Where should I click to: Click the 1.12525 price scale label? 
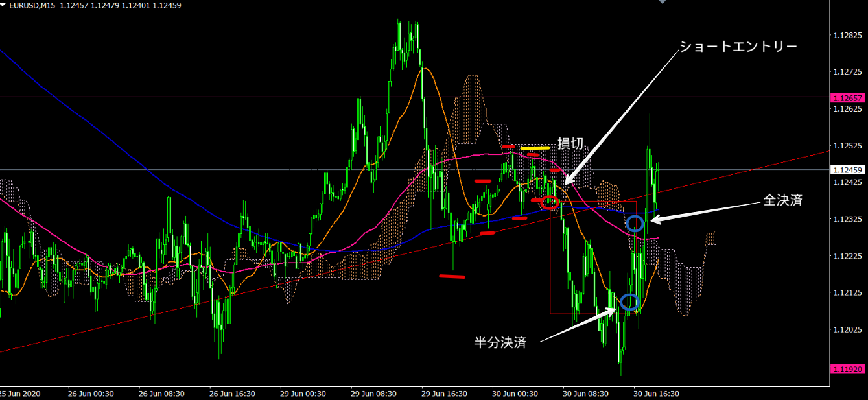click(x=847, y=146)
